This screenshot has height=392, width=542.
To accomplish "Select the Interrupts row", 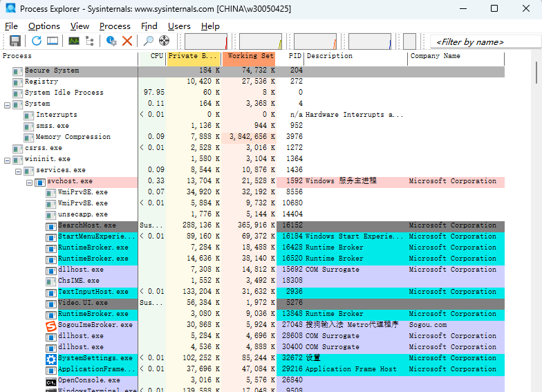I will [x=252, y=115].
